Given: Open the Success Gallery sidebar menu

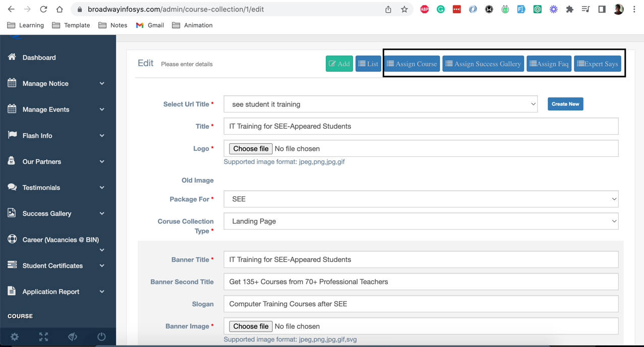Looking at the screenshot, I should (55, 214).
